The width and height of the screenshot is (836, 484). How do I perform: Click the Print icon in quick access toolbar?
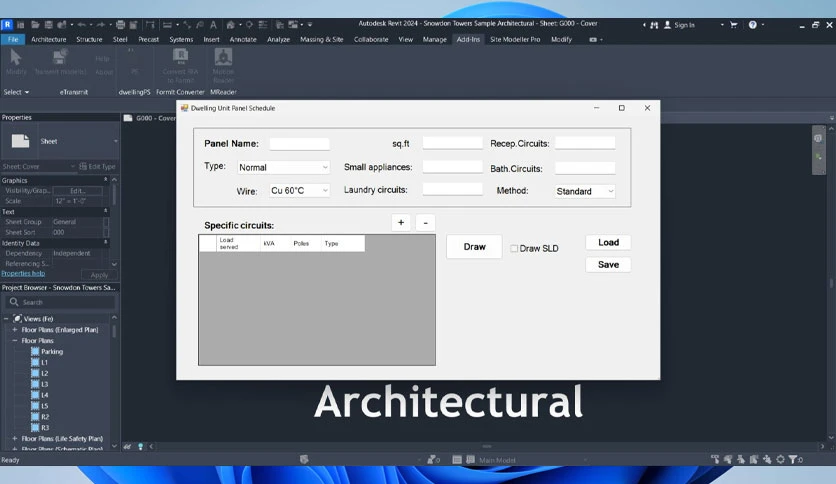tap(120, 25)
